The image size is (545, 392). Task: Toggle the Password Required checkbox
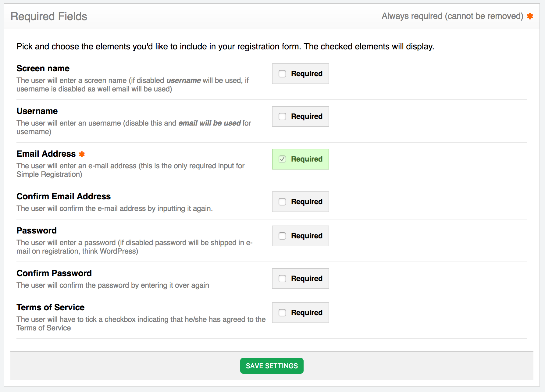[282, 236]
